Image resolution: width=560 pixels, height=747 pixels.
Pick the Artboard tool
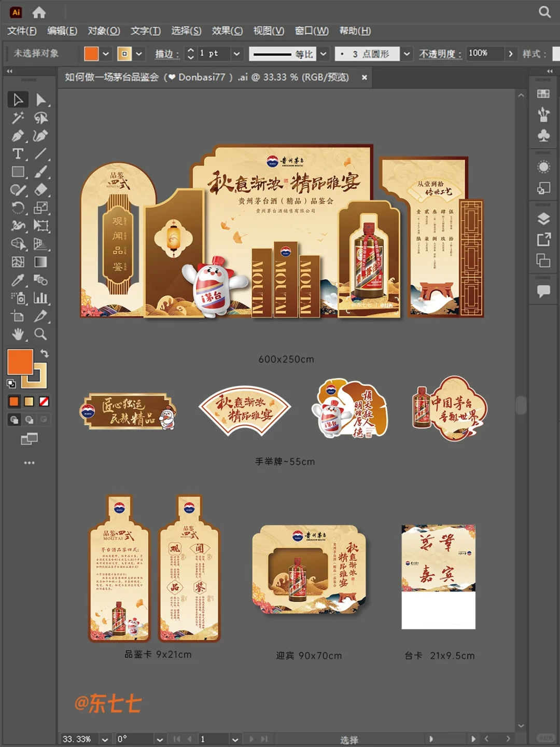point(18,316)
